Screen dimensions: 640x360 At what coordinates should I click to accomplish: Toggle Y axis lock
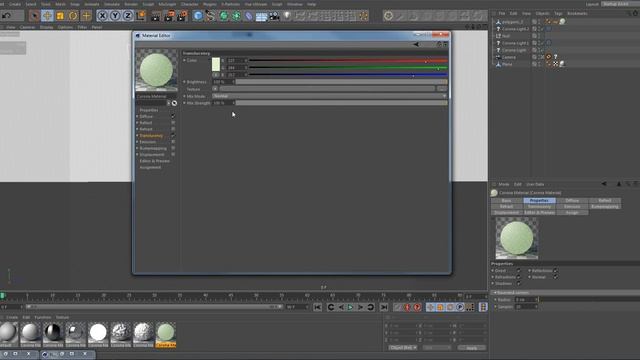click(x=115, y=16)
